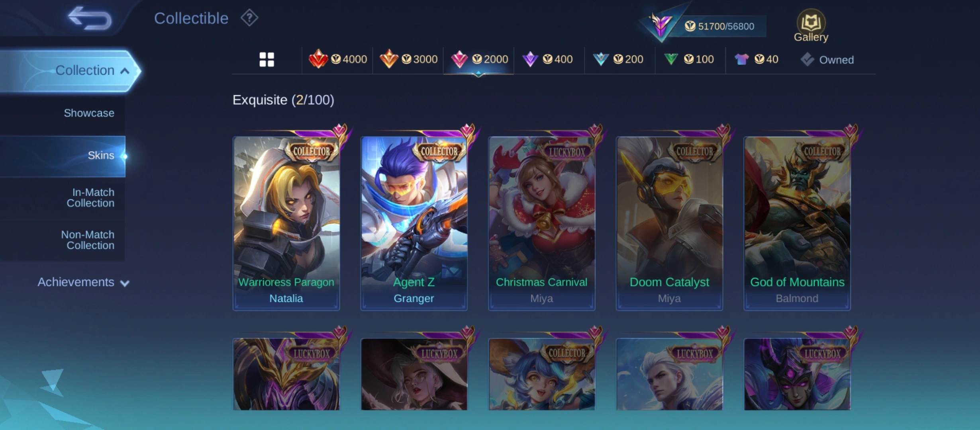
Task: Show all tiers with the grid icon
Action: point(267,59)
